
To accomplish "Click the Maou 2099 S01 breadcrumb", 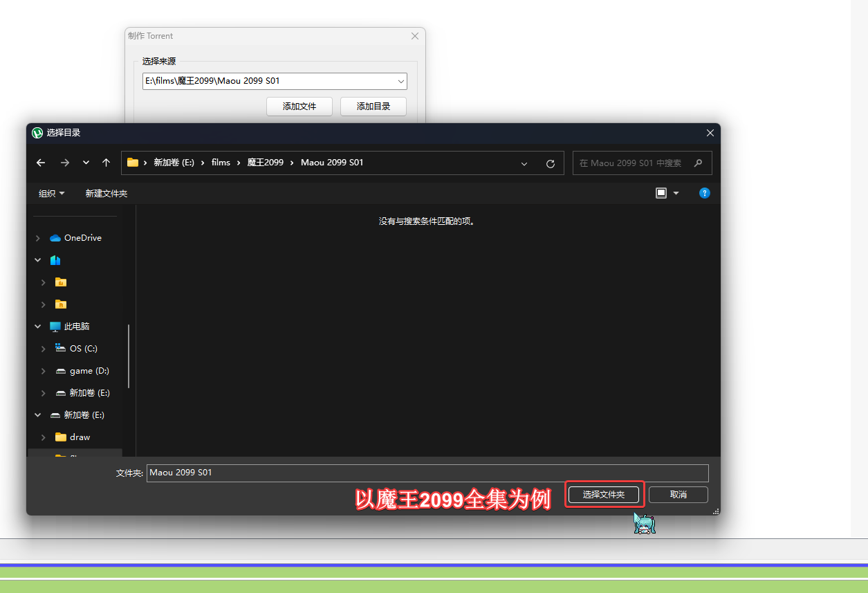I will pos(332,163).
